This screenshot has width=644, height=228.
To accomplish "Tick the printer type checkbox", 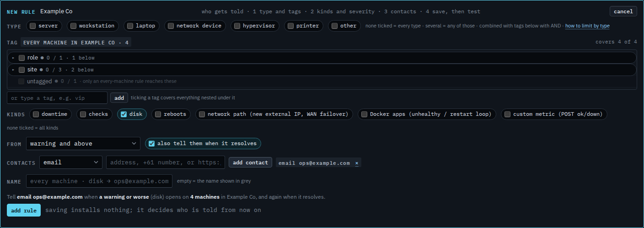I will [x=290, y=26].
